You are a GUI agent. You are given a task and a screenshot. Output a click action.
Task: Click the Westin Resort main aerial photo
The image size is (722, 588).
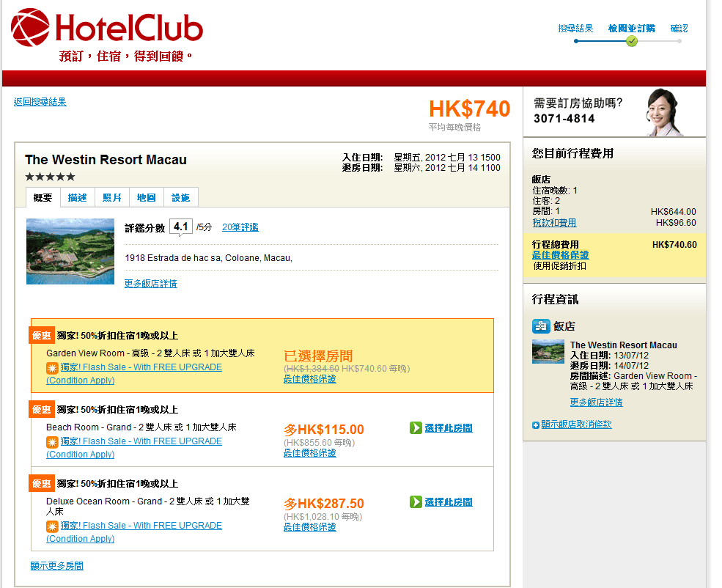[x=70, y=251]
